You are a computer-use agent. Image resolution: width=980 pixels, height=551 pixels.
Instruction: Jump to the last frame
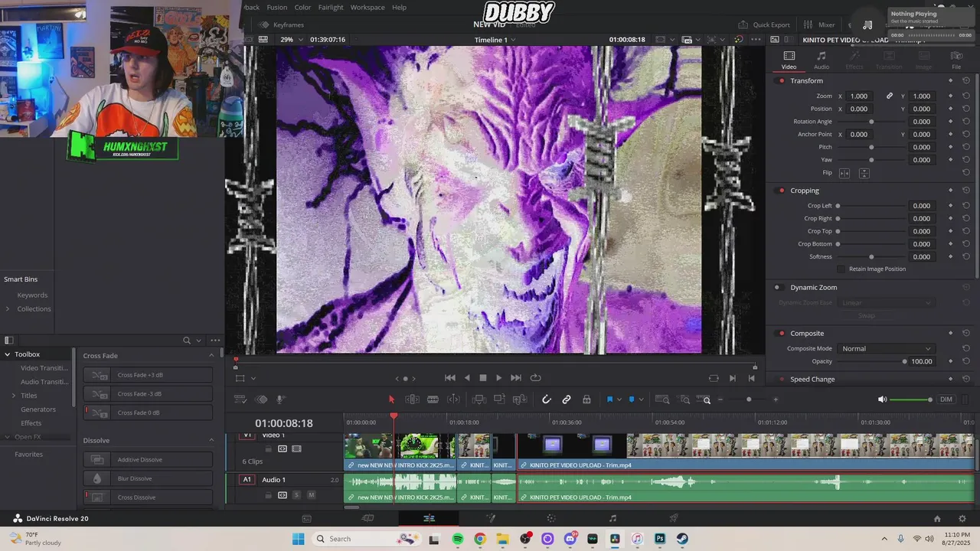coord(516,377)
